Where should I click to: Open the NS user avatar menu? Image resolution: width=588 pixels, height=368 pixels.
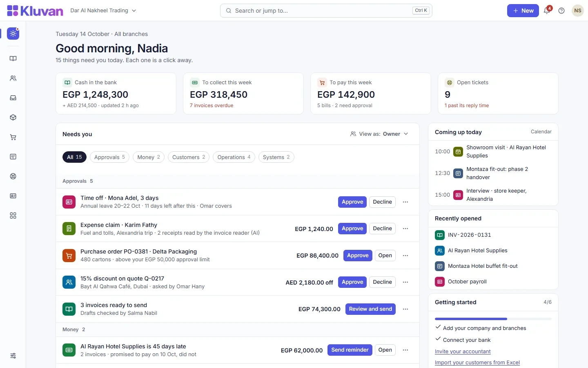point(577,11)
